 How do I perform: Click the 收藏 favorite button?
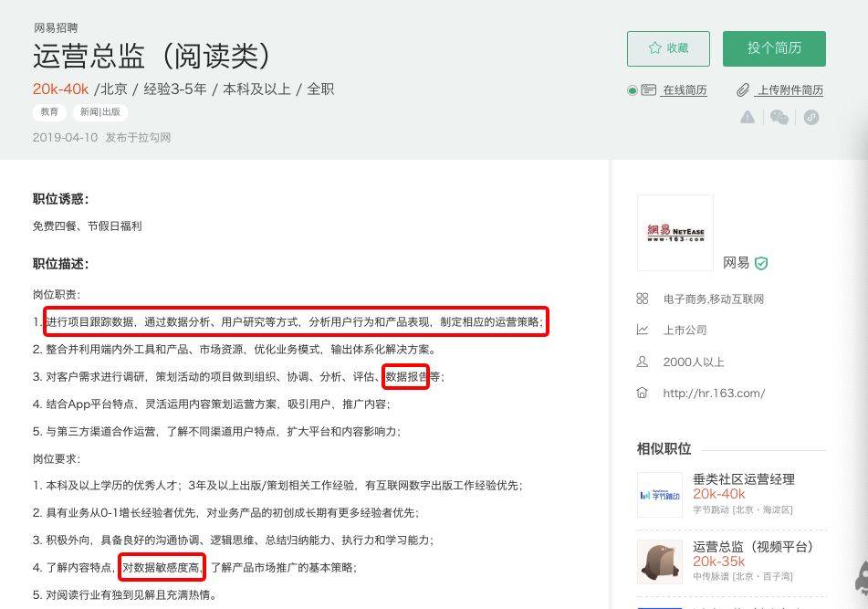point(668,49)
